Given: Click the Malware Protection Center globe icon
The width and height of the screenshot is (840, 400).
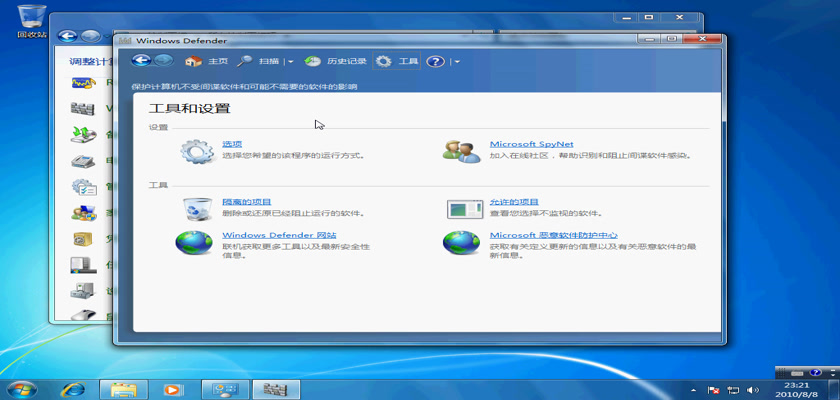Looking at the screenshot, I should click(x=461, y=243).
